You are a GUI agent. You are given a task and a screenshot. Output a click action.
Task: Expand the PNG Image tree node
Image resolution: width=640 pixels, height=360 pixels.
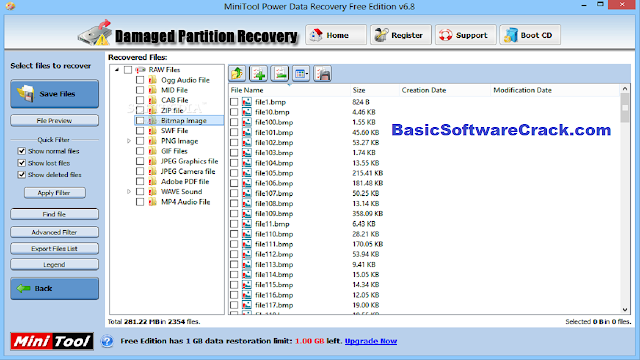click(129, 141)
